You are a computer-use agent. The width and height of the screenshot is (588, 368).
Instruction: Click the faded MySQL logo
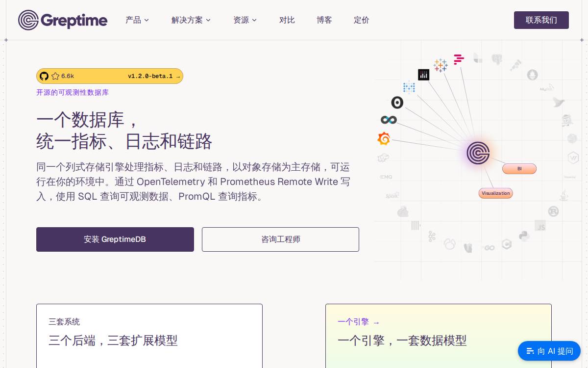(547, 88)
